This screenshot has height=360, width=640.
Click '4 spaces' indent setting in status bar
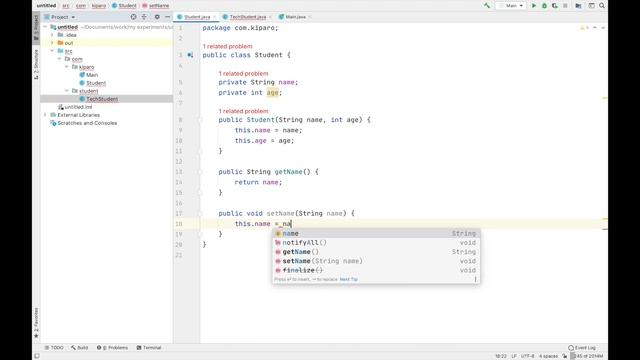pyautogui.click(x=548, y=356)
